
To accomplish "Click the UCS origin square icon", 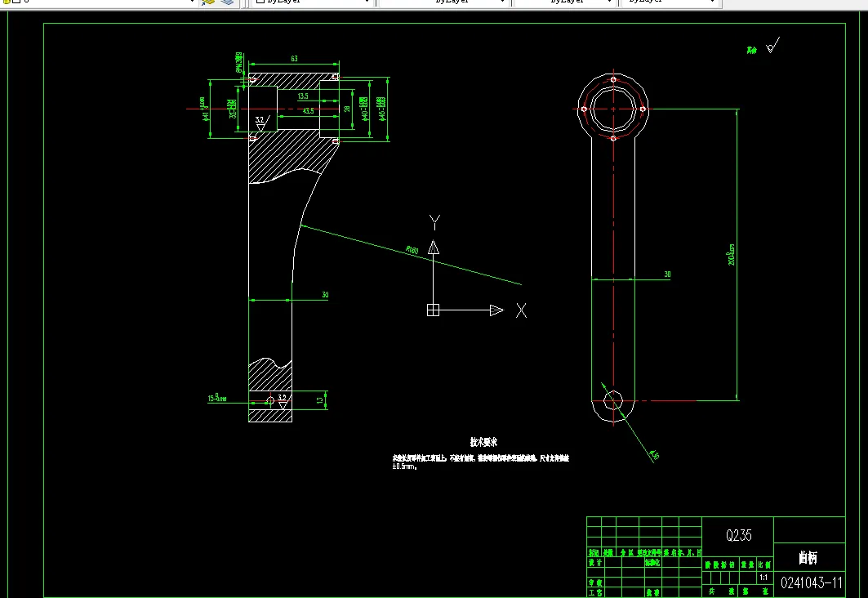I will tap(433, 310).
